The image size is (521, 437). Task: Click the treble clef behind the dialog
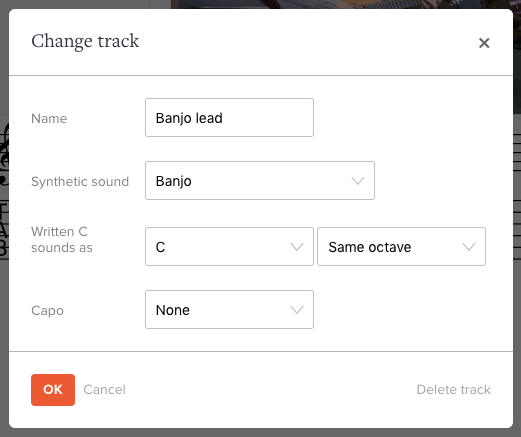(4, 154)
